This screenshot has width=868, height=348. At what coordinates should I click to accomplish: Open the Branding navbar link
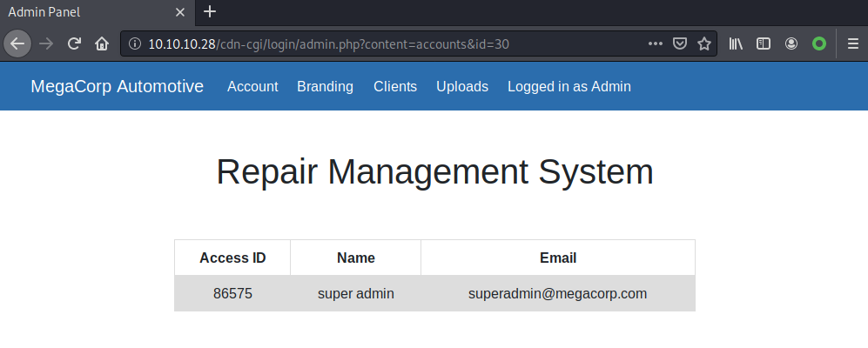click(325, 87)
